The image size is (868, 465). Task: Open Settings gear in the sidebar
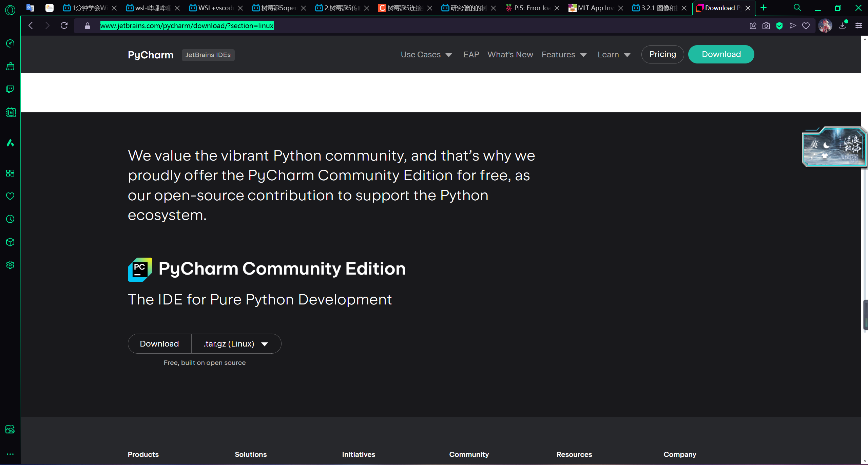[x=10, y=265]
